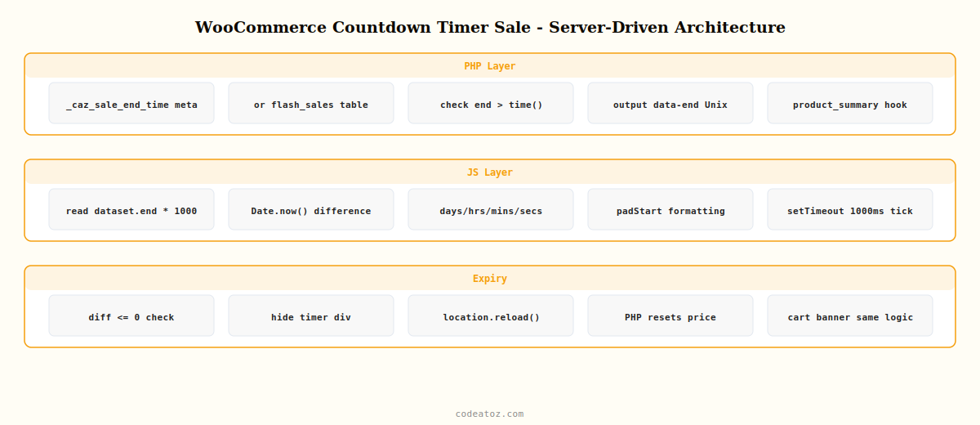This screenshot has height=425, width=980.
Task: Click the diagram title about WooCommerce Countdown Timer
Action: coord(490,27)
